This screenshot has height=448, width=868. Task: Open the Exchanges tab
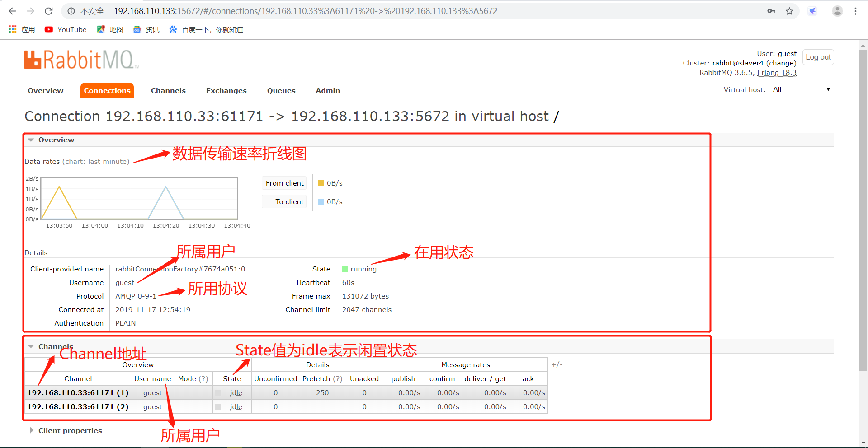click(226, 90)
